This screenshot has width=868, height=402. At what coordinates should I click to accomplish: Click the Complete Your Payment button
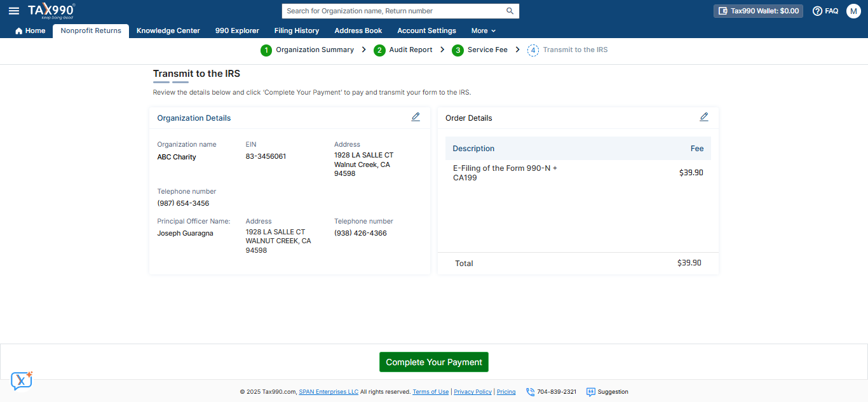pyautogui.click(x=434, y=362)
